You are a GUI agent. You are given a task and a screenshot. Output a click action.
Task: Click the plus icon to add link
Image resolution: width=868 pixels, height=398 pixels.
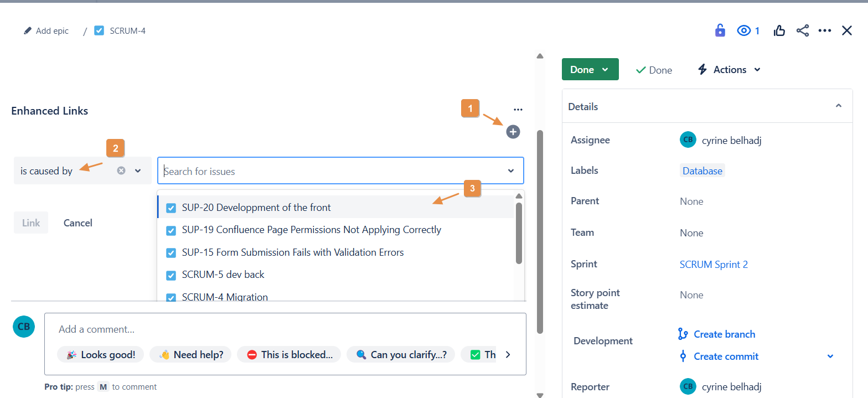click(x=513, y=132)
